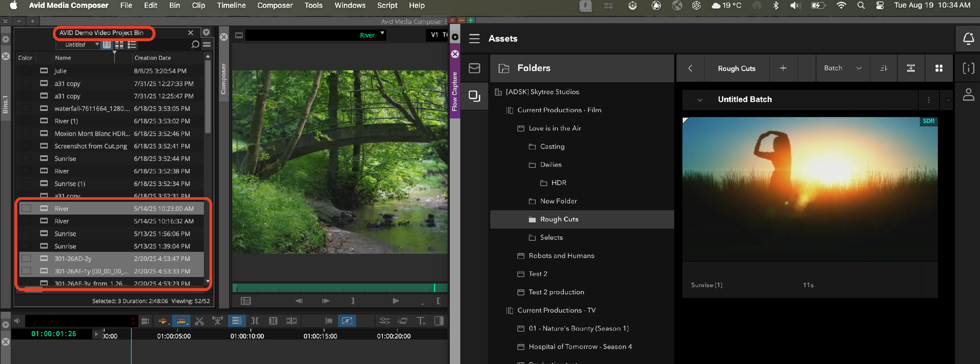Switch assets to grid view
This screenshot has height=364, width=980.
939,68
